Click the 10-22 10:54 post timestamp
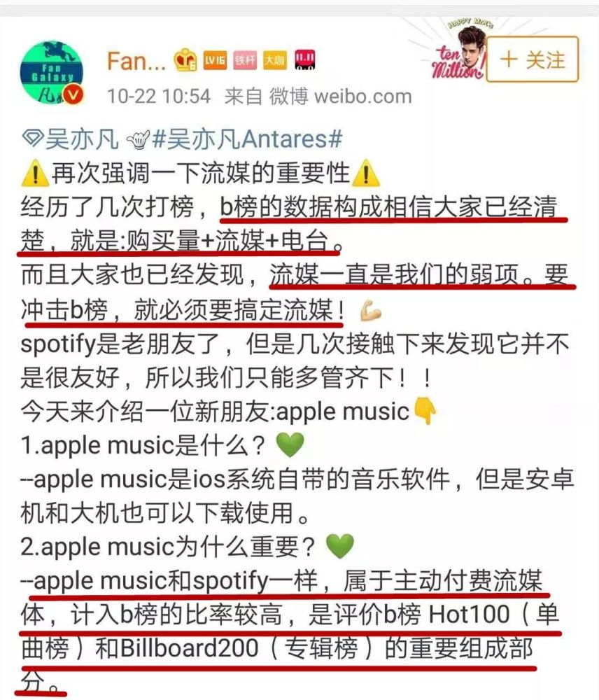 (x=158, y=97)
